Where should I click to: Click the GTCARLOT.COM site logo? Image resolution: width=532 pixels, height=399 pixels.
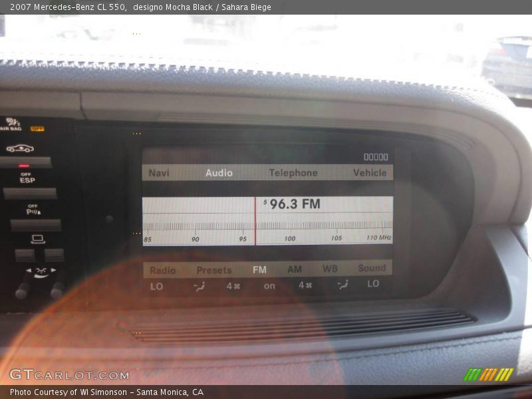(x=69, y=375)
